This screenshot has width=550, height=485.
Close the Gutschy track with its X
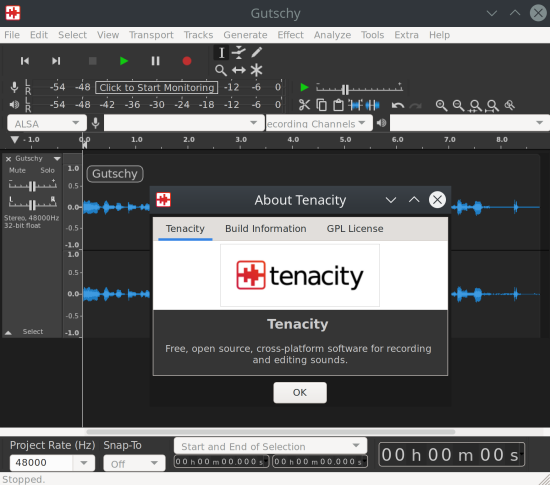[x=8, y=159]
